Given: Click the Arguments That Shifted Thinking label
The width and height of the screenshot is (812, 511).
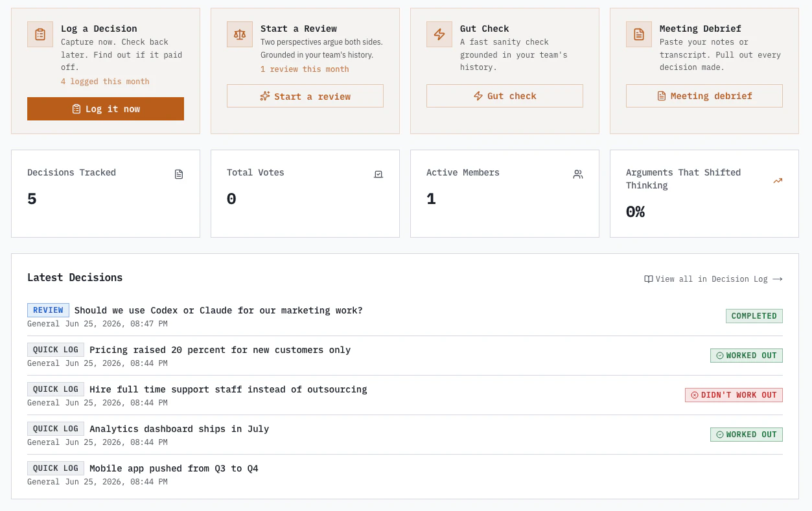Looking at the screenshot, I should click(683, 179).
